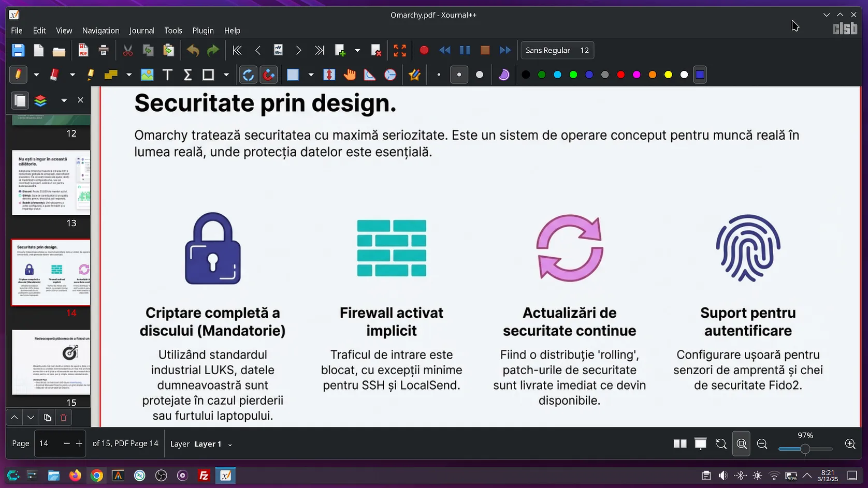Viewport: 868px width, 488px height.
Task: Click the Zoom out button
Action: pyautogui.click(x=762, y=444)
